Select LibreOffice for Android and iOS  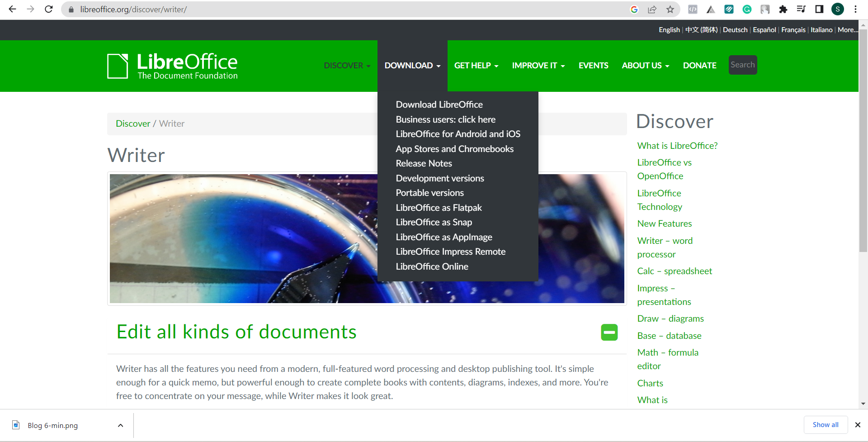[458, 134]
